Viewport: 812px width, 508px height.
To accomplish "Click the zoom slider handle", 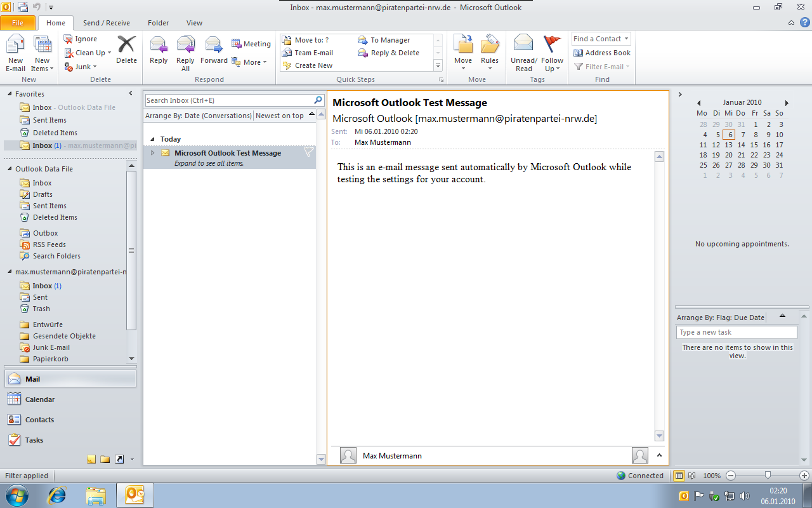I will [x=768, y=475].
